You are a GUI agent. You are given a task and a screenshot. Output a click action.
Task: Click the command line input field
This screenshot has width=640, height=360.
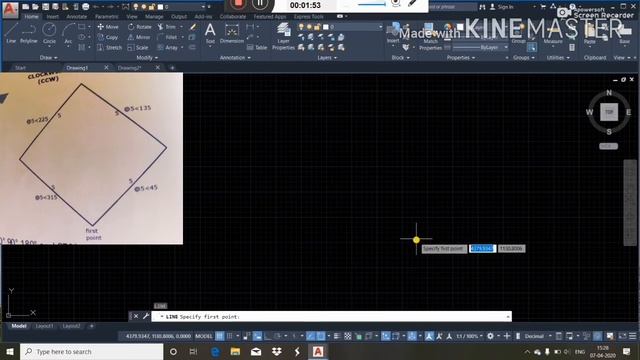coord(331,316)
